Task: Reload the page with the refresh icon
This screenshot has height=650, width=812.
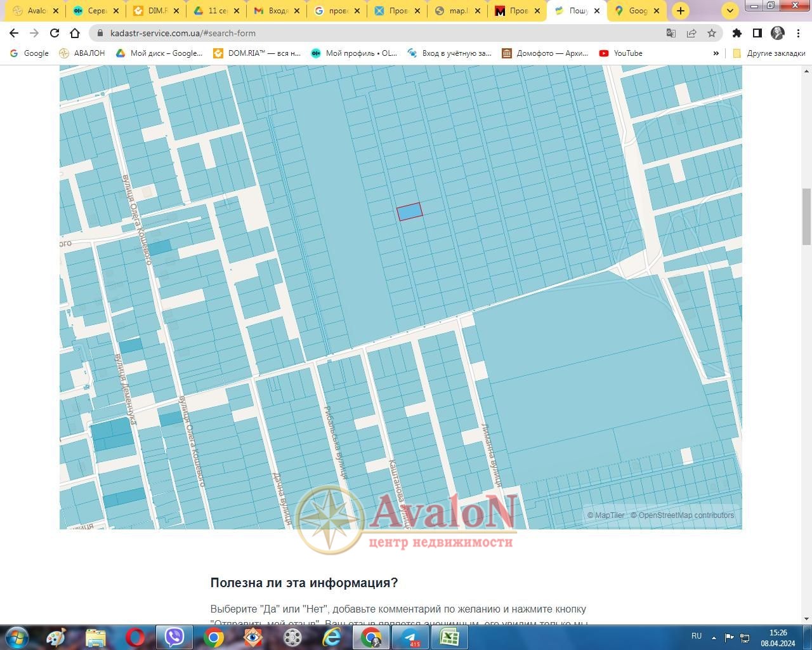Action: pos(55,33)
